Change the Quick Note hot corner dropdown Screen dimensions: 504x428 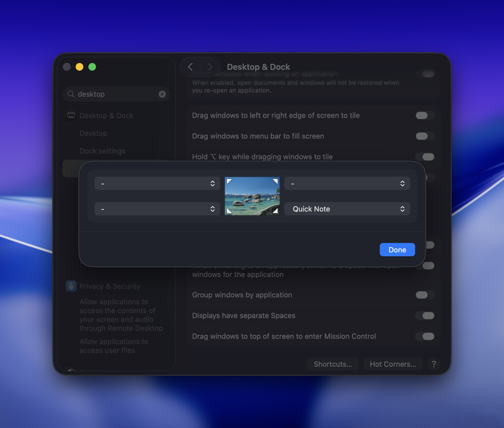point(347,209)
